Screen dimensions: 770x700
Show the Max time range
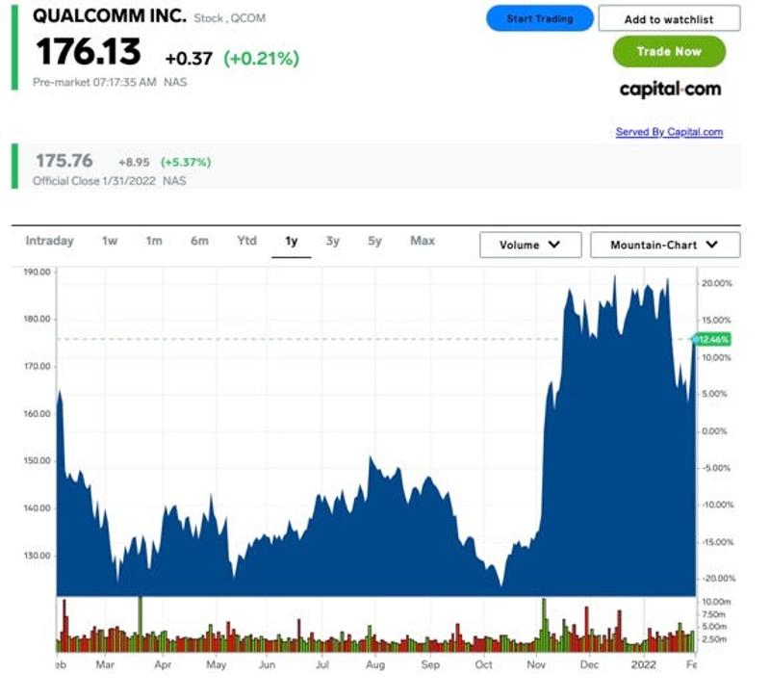tap(423, 241)
